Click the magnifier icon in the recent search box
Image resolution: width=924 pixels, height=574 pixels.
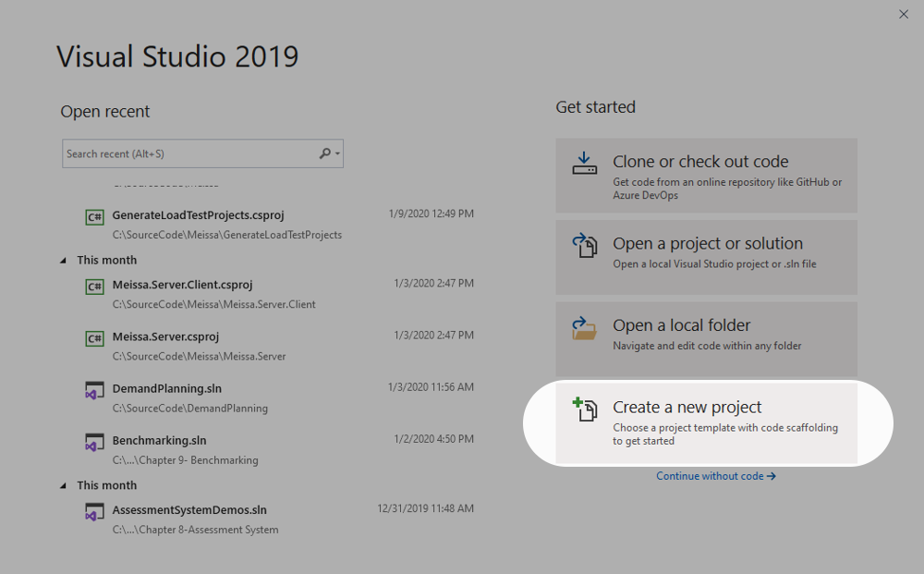(324, 153)
